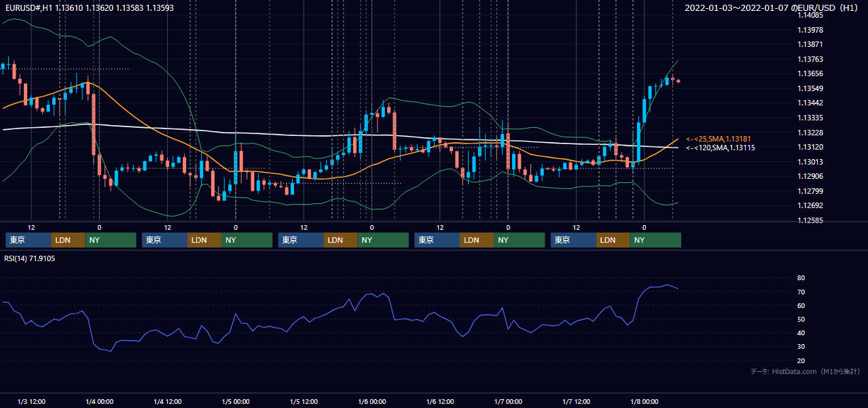Click price axis value 1.13656
The image size is (868, 408).
click(x=810, y=73)
